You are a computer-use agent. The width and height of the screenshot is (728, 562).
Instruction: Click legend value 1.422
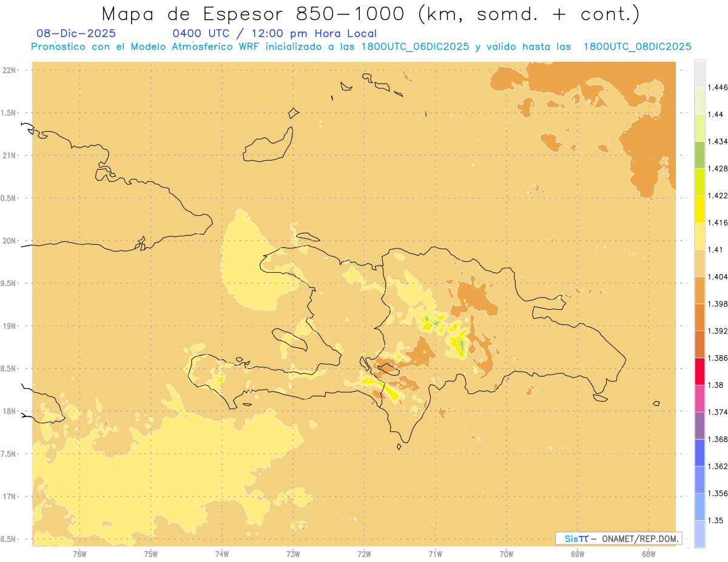coord(718,195)
